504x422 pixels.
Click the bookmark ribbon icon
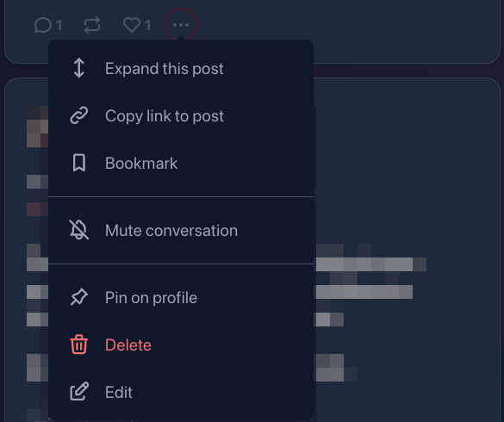click(x=79, y=163)
